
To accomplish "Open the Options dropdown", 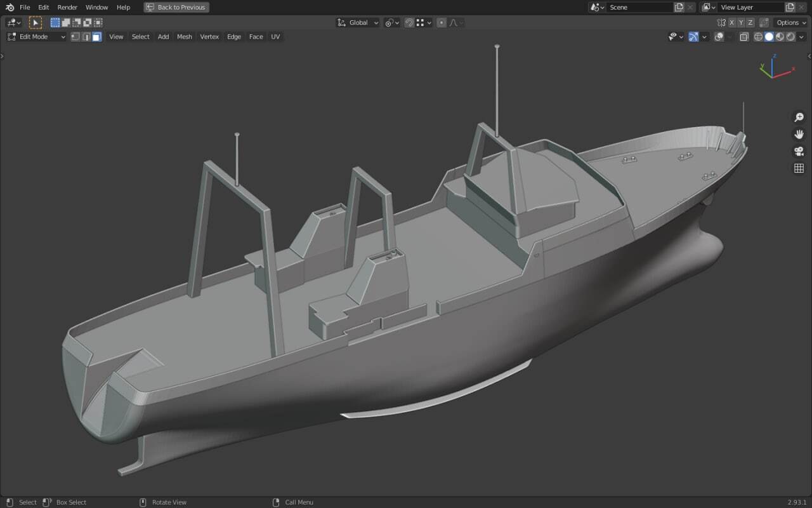I will pos(790,22).
